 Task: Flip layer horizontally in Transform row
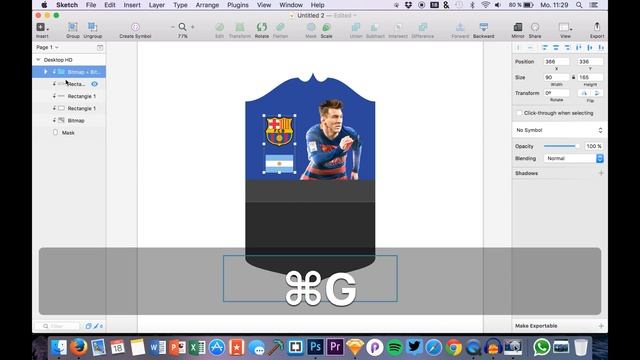click(x=584, y=93)
